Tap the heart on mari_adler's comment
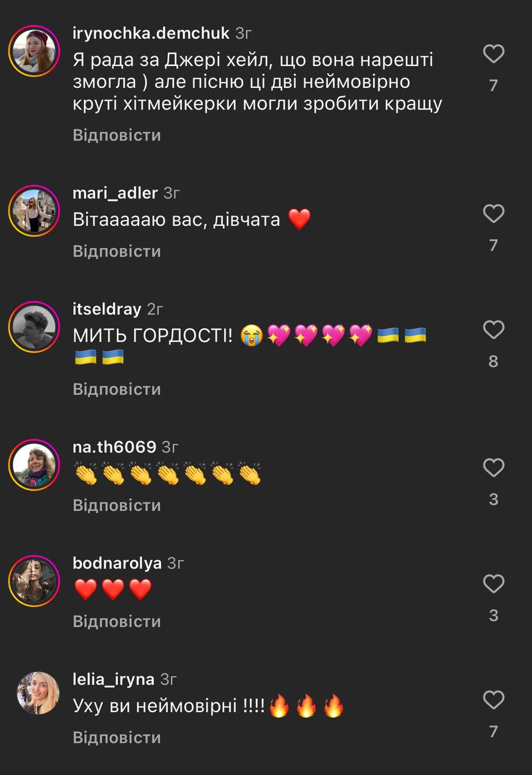Image resolution: width=532 pixels, height=775 pixels. click(494, 214)
